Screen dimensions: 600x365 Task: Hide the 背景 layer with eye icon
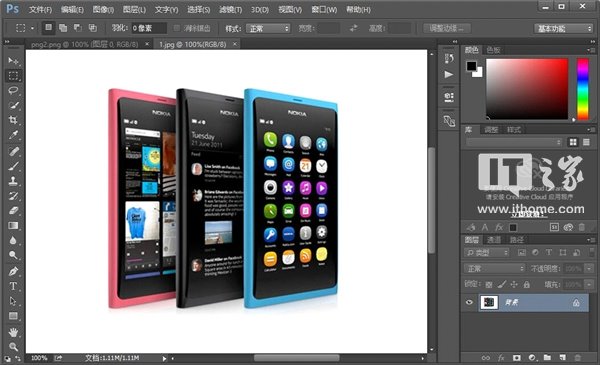[x=469, y=302]
